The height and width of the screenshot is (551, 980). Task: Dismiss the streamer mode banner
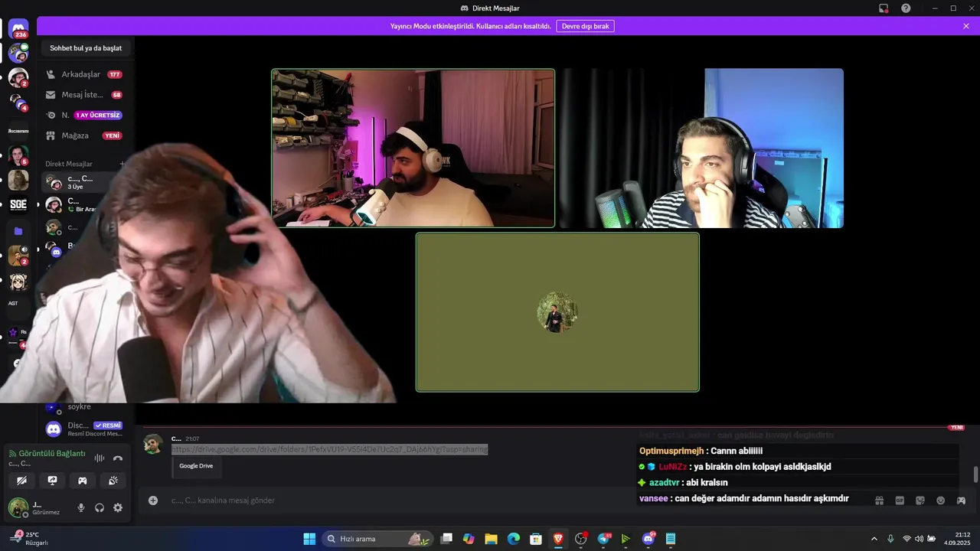tap(966, 26)
